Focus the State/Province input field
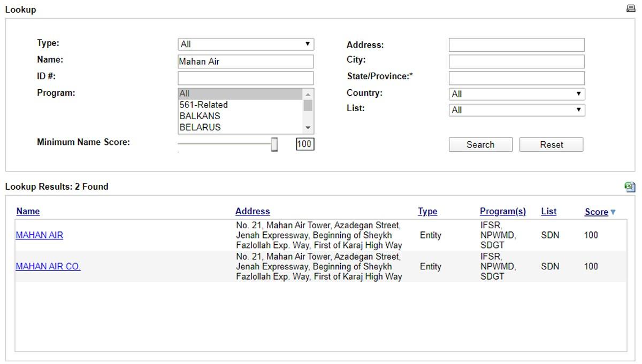The height and width of the screenshot is (364, 642). pyautogui.click(x=517, y=78)
